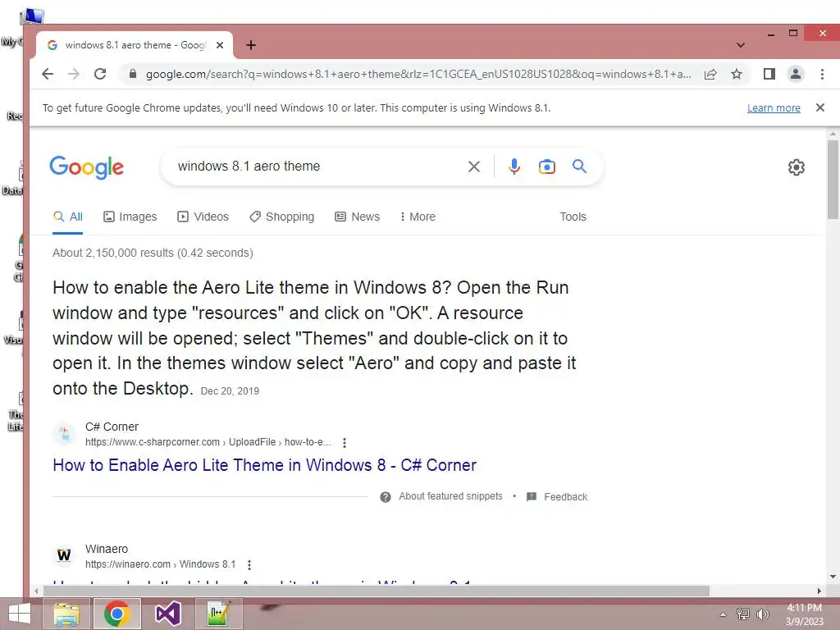Select the All results tab
Image resolution: width=840 pixels, height=630 pixels.
pyautogui.click(x=67, y=217)
